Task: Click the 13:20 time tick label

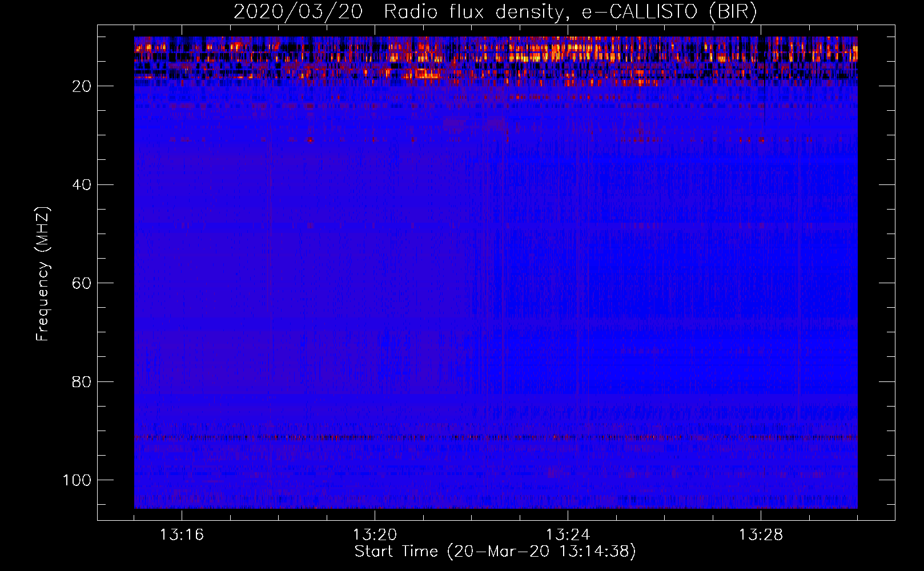Action: tap(375, 535)
